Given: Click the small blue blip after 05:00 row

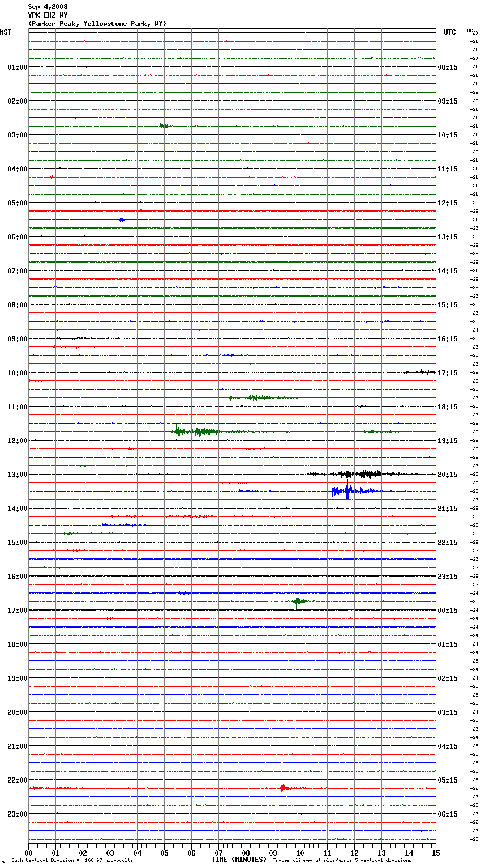Looking at the screenshot, I should (x=122, y=220).
